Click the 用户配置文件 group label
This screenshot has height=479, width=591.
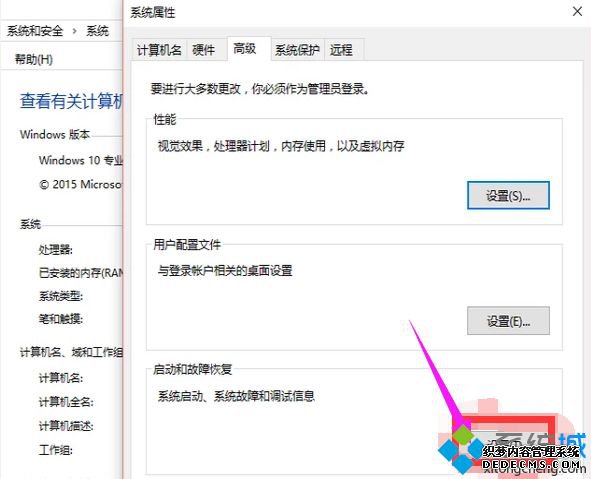[x=187, y=245]
